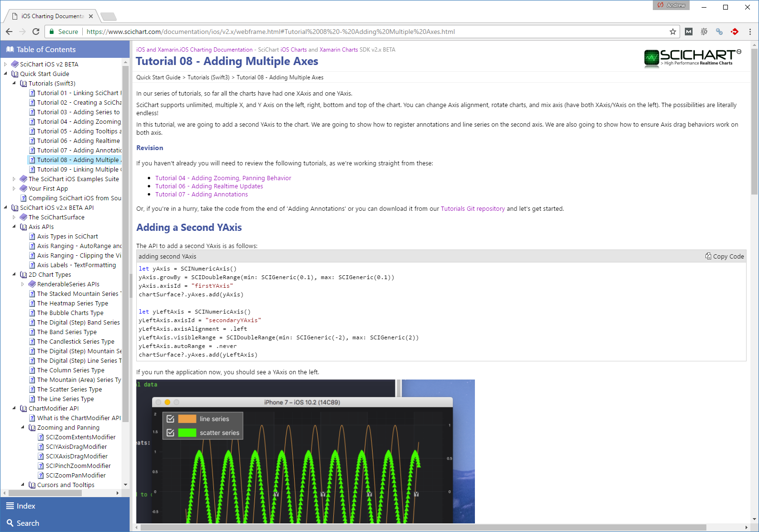Toggle the scatter series legend checkbox
Screen dimensions: 759x532
coord(170,433)
